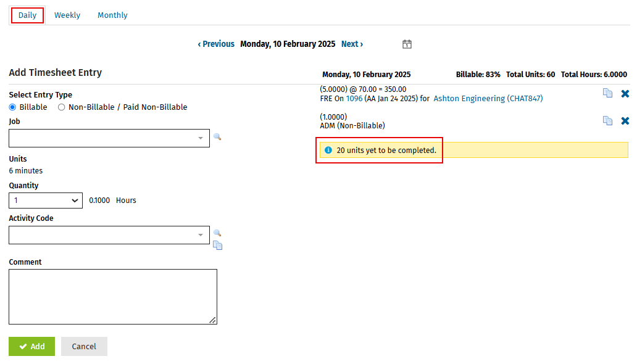Switch to the Weekly tab
The height and width of the screenshot is (364, 637).
67,15
